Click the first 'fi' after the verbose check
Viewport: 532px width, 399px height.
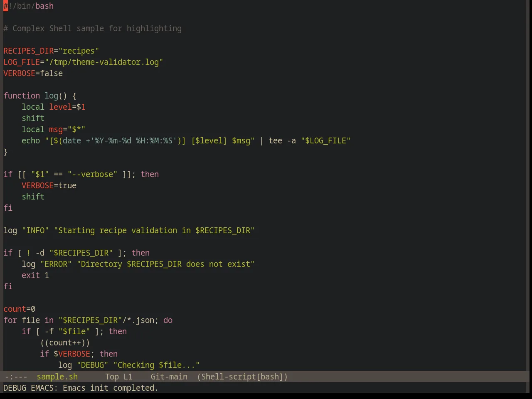pos(8,208)
